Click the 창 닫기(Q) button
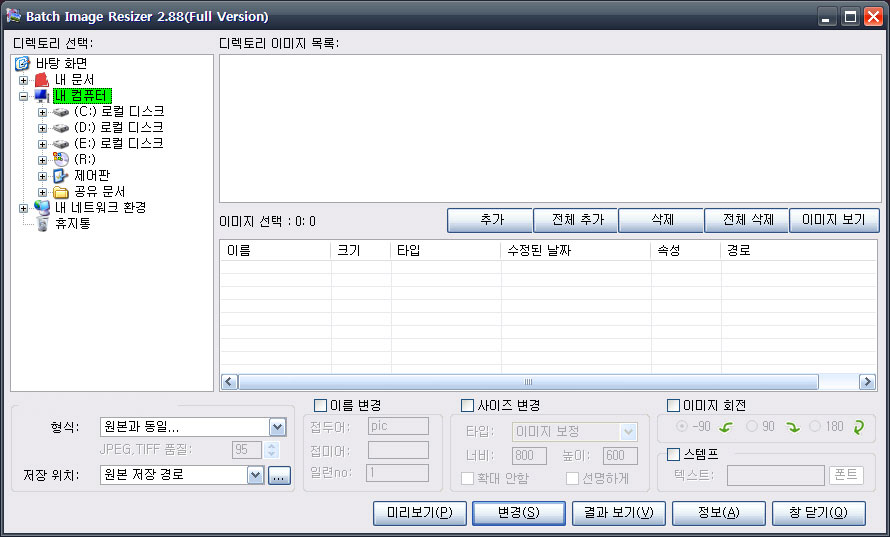Viewport: 890px width, 537px height. click(x=818, y=513)
